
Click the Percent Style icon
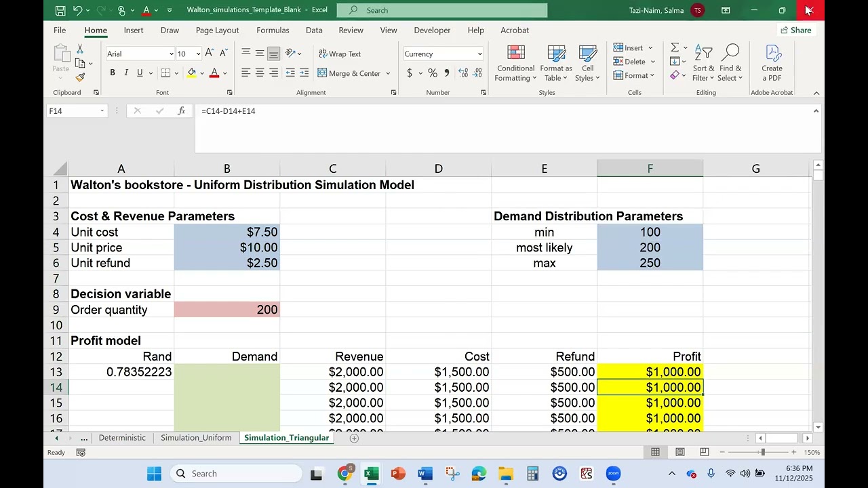(x=433, y=73)
